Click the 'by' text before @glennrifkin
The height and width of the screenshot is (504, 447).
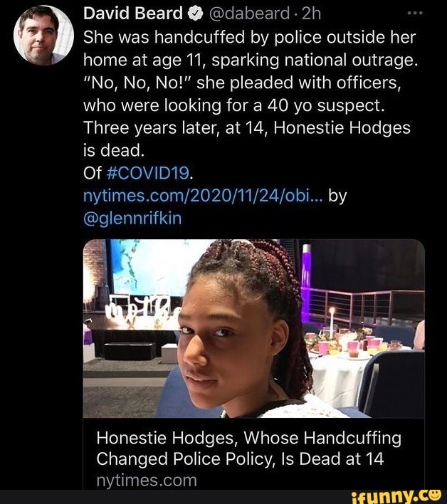(x=337, y=196)
